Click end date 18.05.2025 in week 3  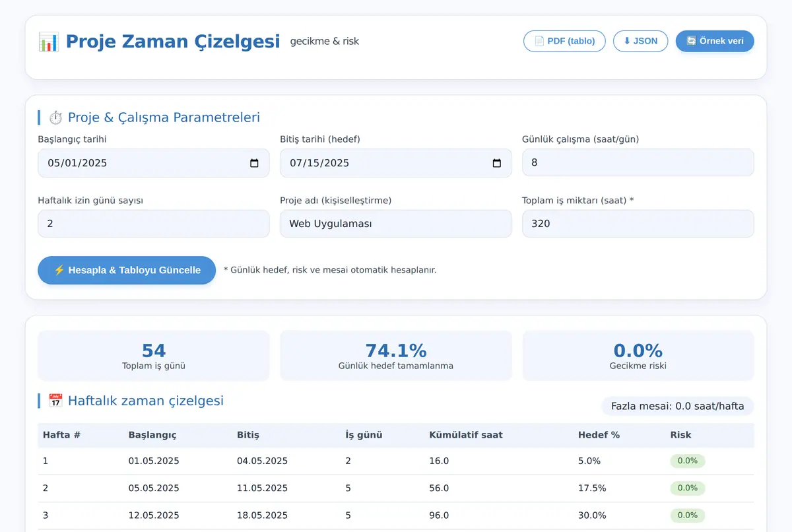pyautogui.click(x=262, y=515)
